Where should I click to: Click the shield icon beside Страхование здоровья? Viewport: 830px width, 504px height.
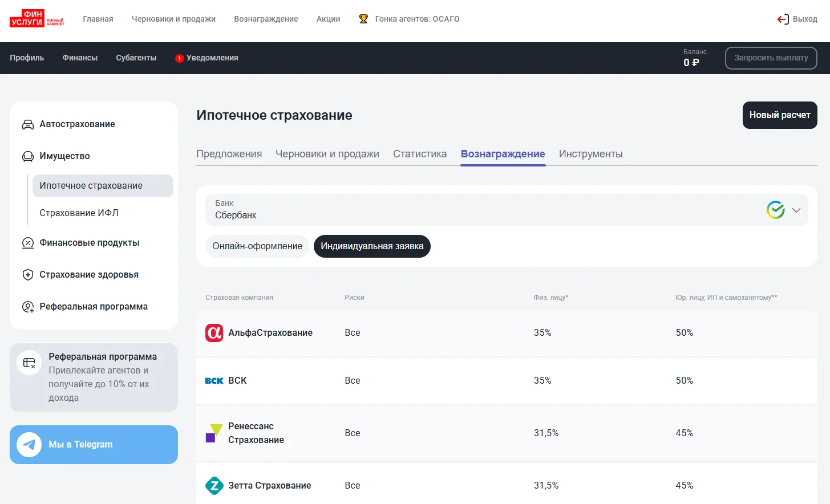click(x=27, y=275)
